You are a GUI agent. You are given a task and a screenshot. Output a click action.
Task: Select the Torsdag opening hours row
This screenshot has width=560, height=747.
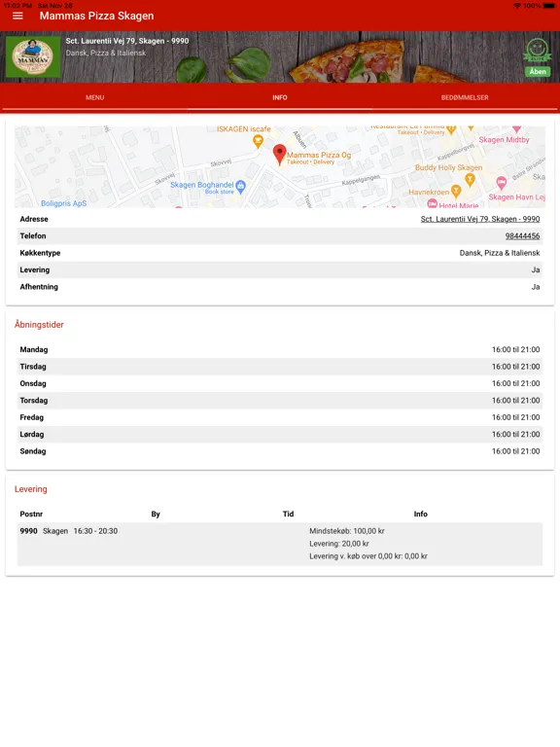[280, 400]
